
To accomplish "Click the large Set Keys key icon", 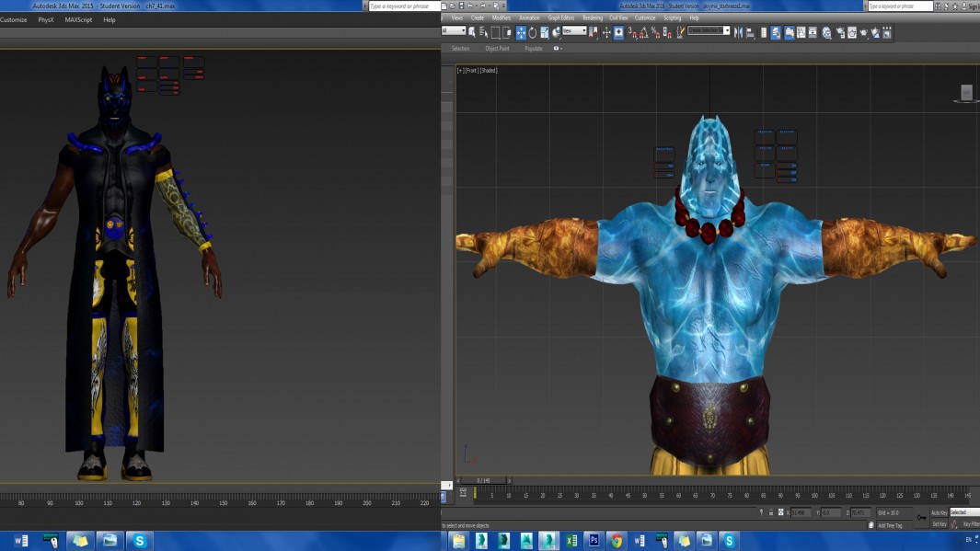I will pyautogui.click(x=921, y=517).
